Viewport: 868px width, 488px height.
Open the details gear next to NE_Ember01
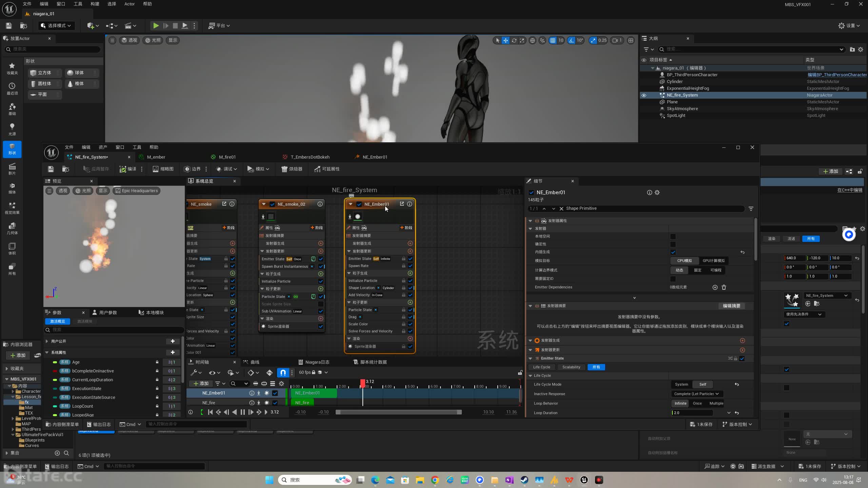pyautogui.click(x=657, y=192)
